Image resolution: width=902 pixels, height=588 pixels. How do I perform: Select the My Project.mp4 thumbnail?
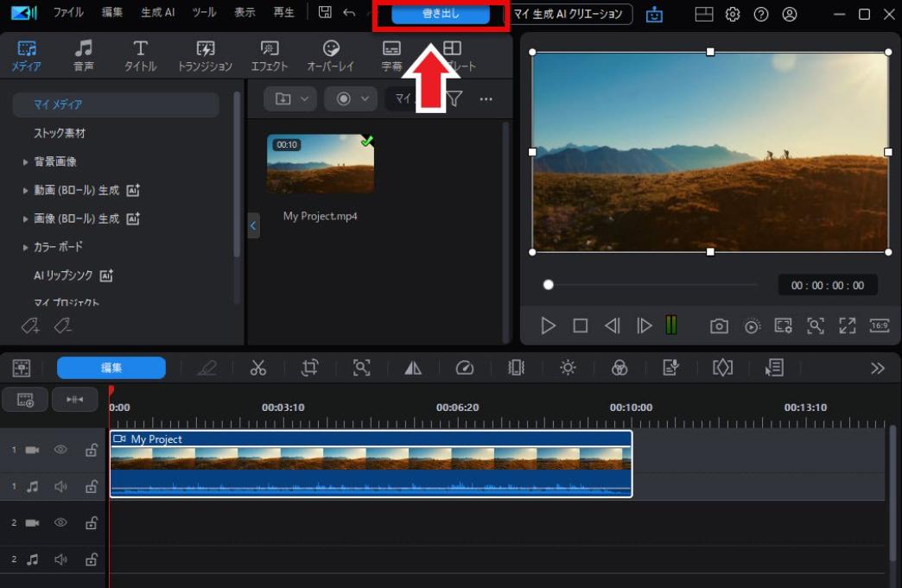(x=321, y=163)
